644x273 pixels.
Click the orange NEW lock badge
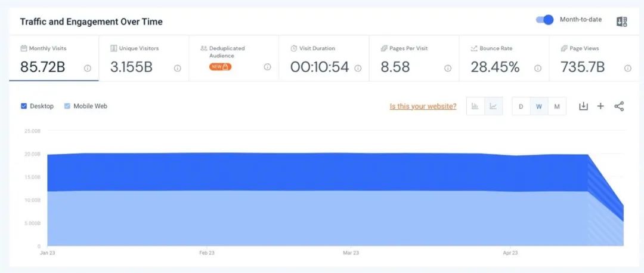point(220,67)
